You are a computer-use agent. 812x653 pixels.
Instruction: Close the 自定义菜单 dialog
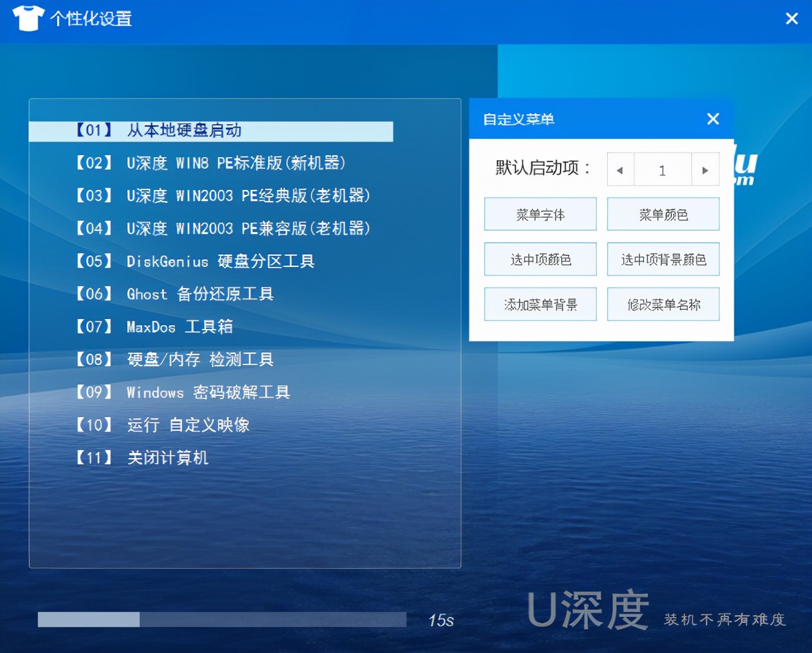click(712, 119)
